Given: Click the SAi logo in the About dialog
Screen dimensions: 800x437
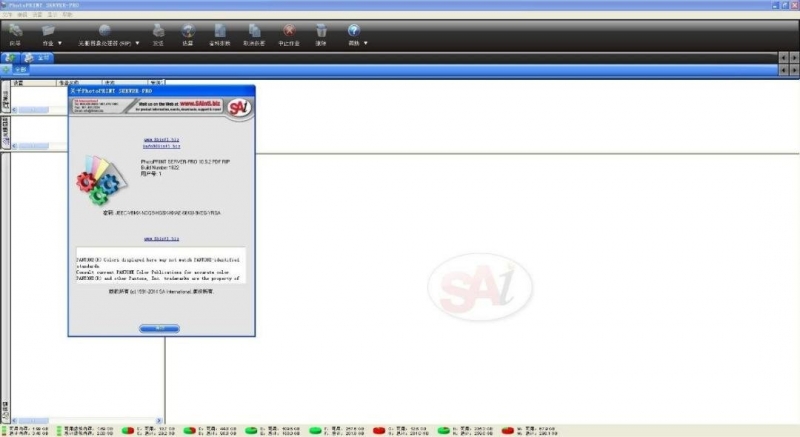Looking at the screenshot, I should pyautogui.click(x=239, y=108).
